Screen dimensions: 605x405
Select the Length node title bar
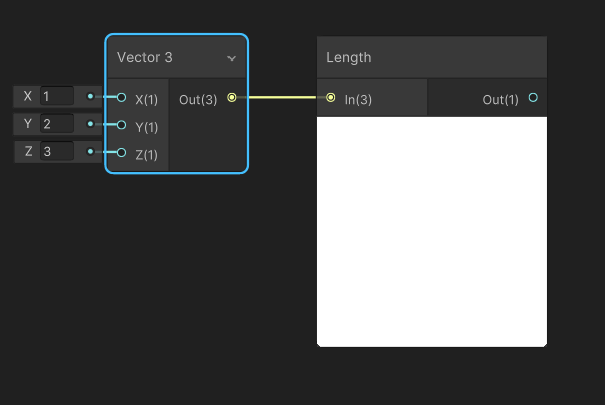(x=432, y=57)
